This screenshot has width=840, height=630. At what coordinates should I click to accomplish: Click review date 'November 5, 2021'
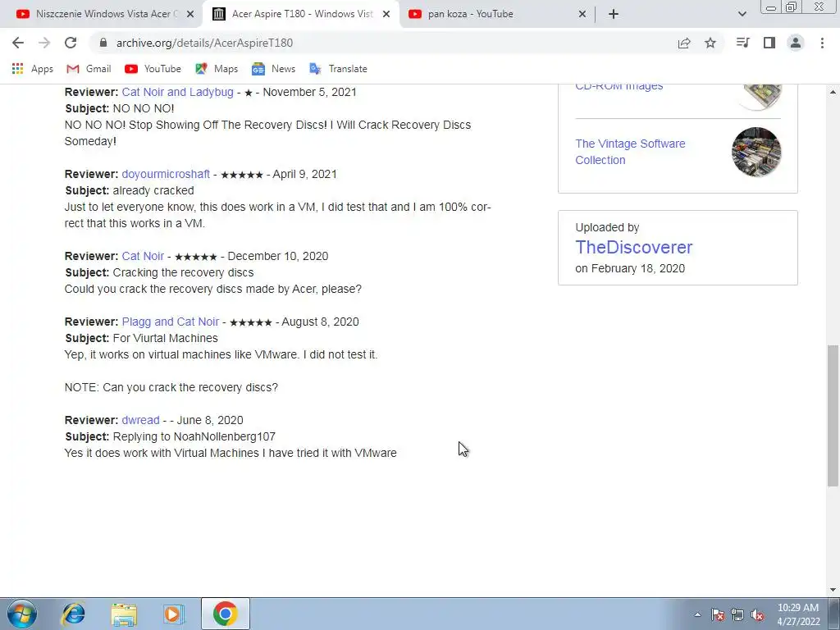click(x=309, y=92)
